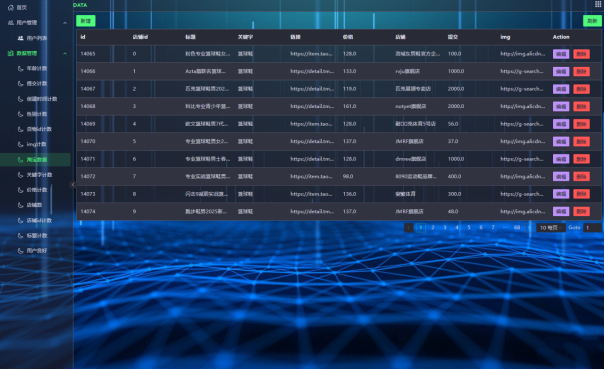Go to the previous page with the arrow
This screenshot has width=605, height=370.
point(409,228)
